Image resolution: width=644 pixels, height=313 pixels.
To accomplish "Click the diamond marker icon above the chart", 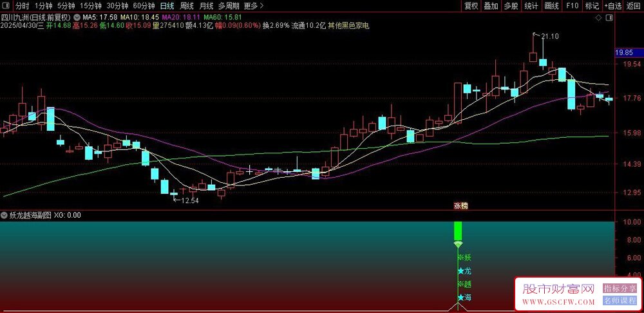I will click(x=599, y=17).
